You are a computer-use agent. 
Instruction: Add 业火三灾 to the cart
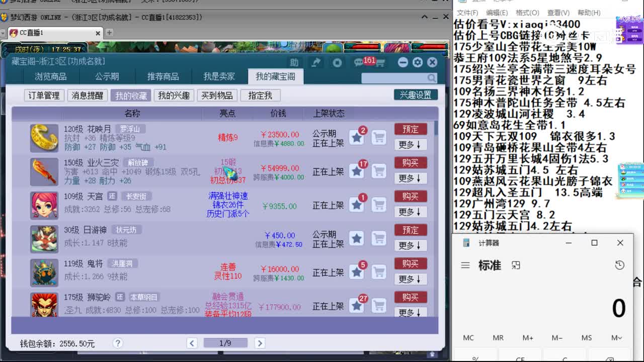(x=379, y=171)
